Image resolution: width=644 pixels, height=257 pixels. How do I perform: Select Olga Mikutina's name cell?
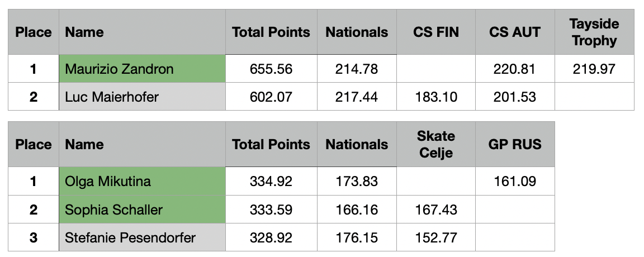click(x=142, y=181)
